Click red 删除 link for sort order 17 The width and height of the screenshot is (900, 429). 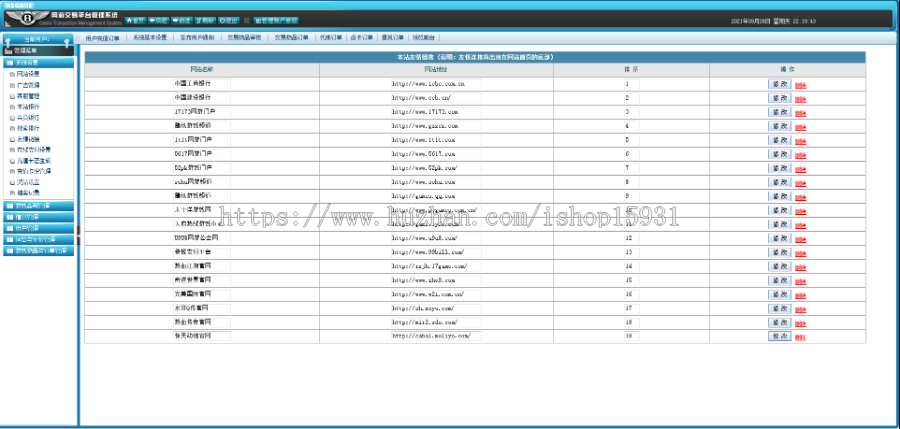[800, 310]
